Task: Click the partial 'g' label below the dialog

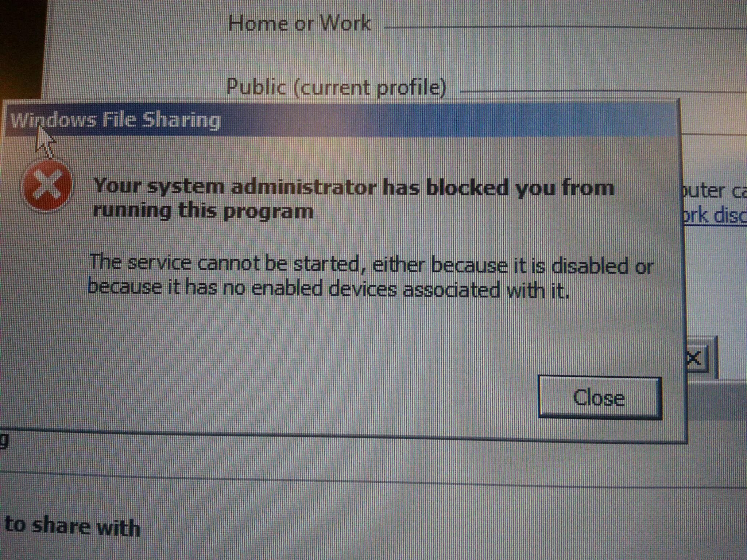Action: [x=4, y=440]
